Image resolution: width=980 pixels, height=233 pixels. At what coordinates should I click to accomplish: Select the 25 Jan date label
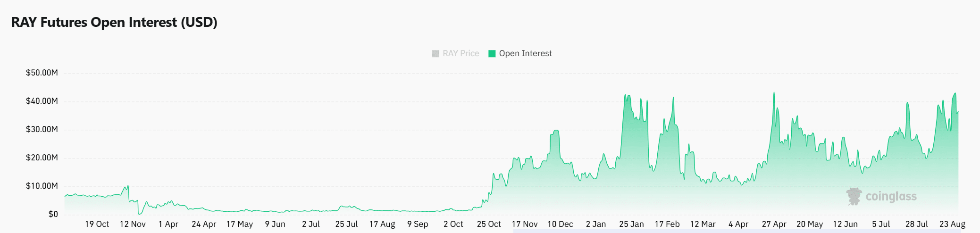631,224
